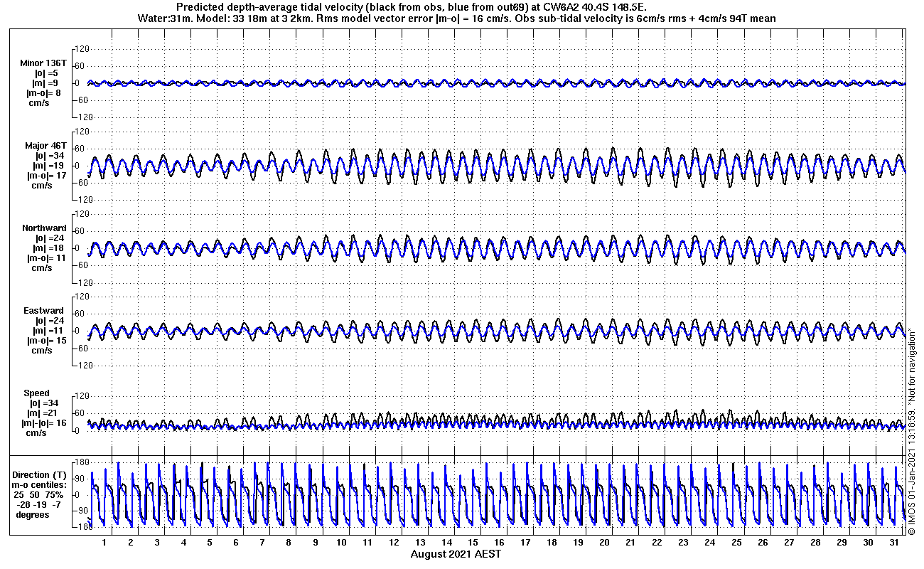This screenshot has width=924, height=569.
Task: Click the 'Speed' panel label
Action: pyautogui.click(x=37, y=393)
